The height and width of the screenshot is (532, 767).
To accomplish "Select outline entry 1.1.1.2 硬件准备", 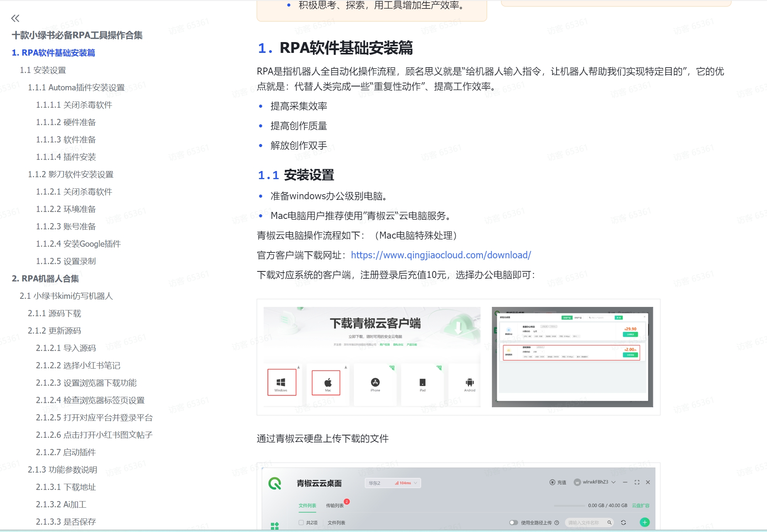I will tap(66, 122).
